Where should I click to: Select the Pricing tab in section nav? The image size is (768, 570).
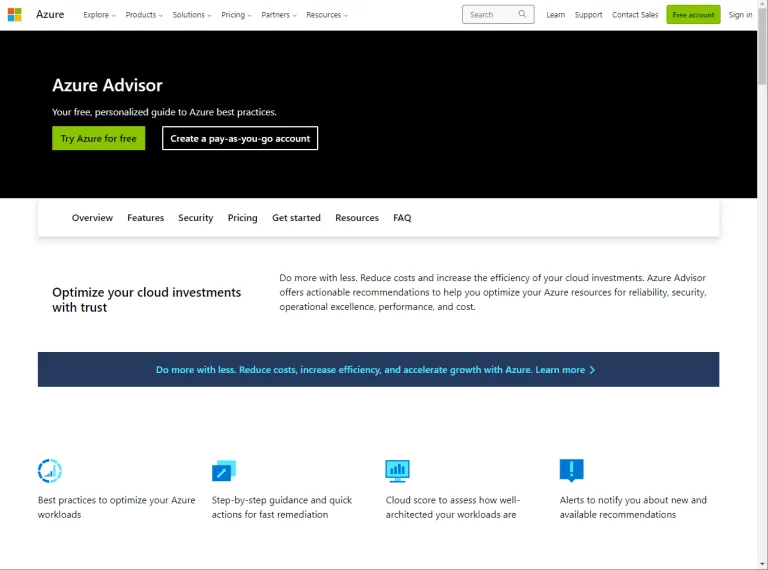(242, 218)
